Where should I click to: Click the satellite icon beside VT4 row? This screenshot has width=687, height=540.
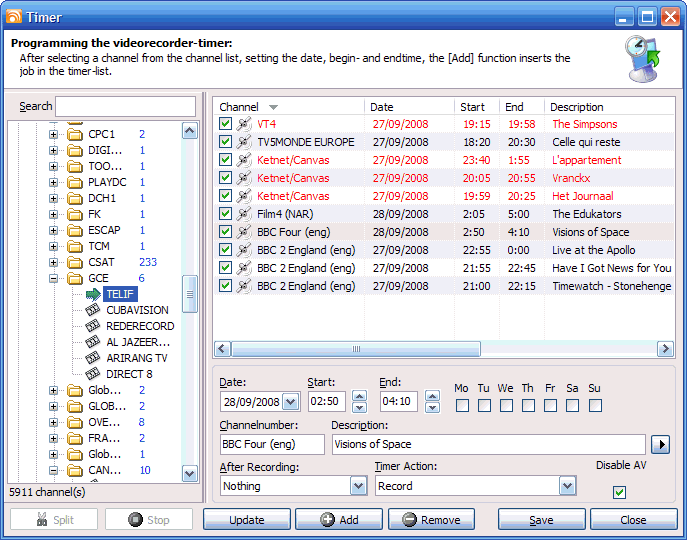coord(244,124)
